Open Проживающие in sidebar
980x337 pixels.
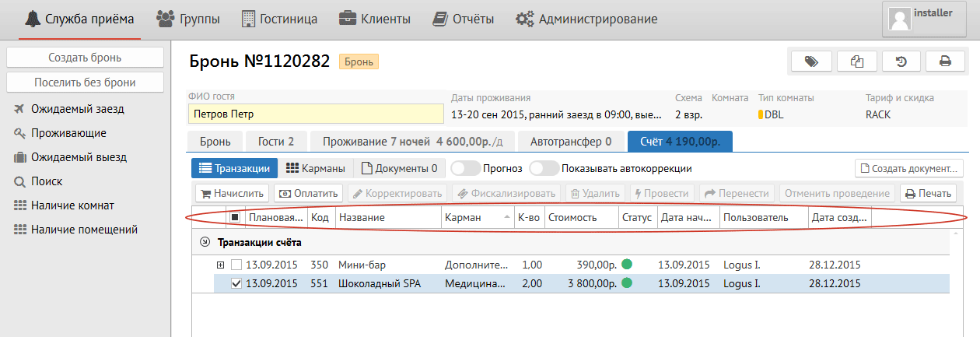pos(68,133)
